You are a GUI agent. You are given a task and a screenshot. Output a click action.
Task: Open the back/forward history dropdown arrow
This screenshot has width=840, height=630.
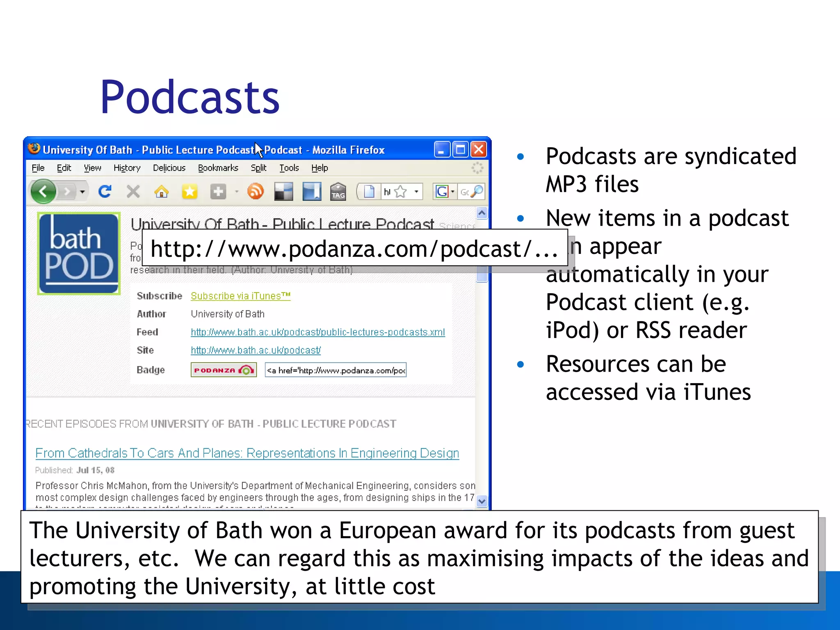point(82,192)
